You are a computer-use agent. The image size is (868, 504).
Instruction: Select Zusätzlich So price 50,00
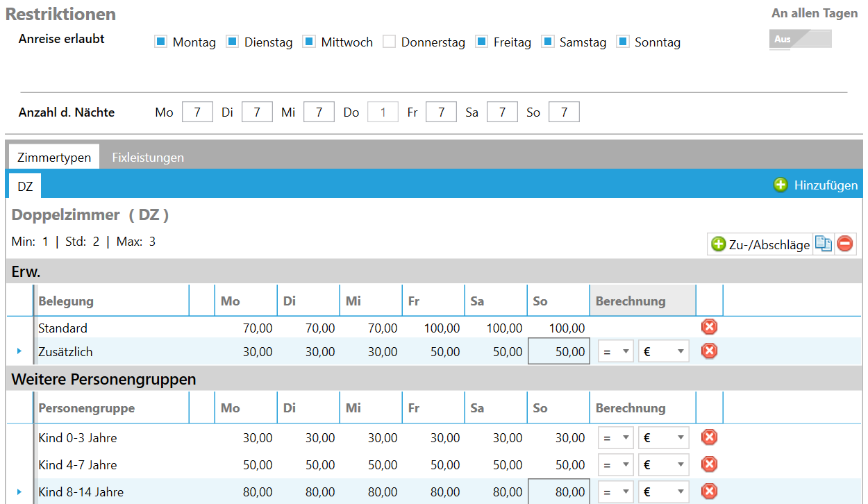tap(558, 352)
